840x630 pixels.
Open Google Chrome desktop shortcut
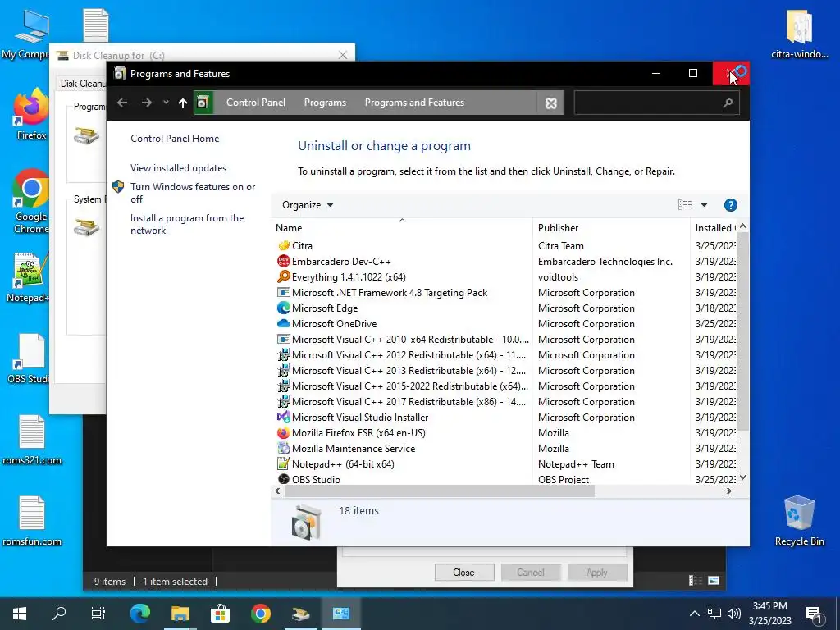31,202
